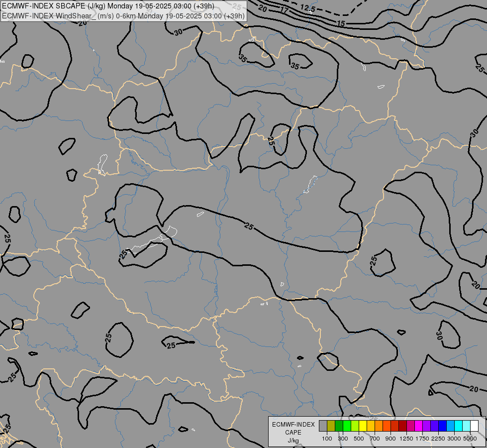Click the bright magenta legend swatch
This screenshot has width=487, height=448.
click(x=419, y=426)
